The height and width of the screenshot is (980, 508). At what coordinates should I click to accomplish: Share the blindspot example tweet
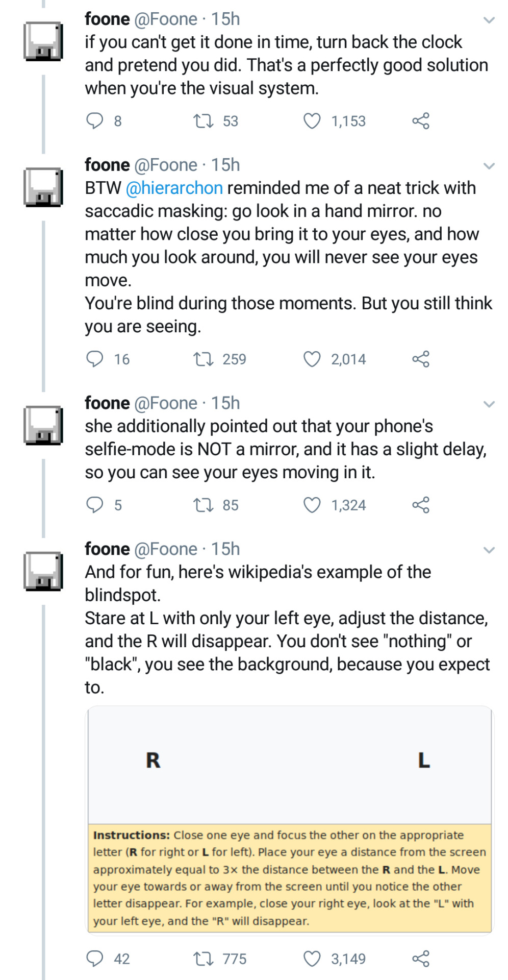pyautogui.click(x=421, y=959)
